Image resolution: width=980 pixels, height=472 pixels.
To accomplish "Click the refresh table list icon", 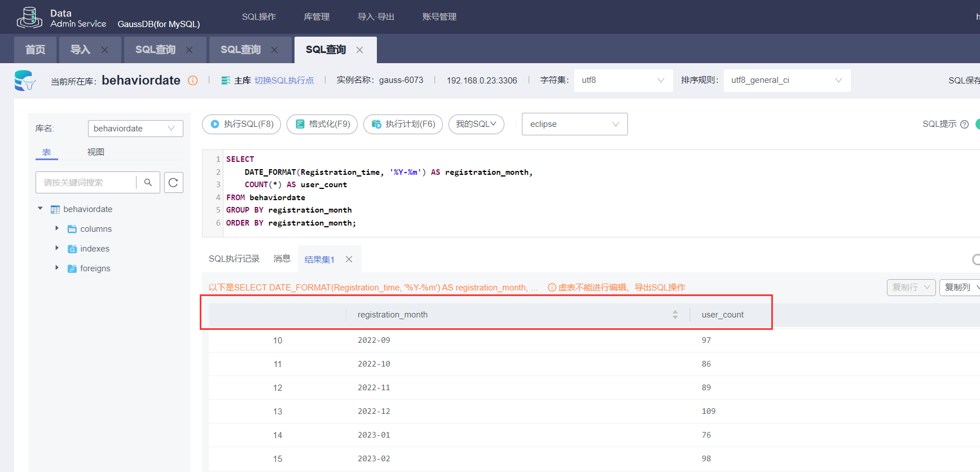I will tap(173, 182).
